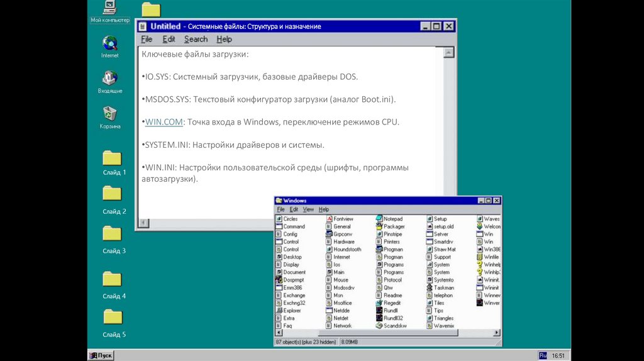The height and width of the screenshot is (361, 644).
Task: Select the Слайд 3 desktop folder
Action: point(112,234)
